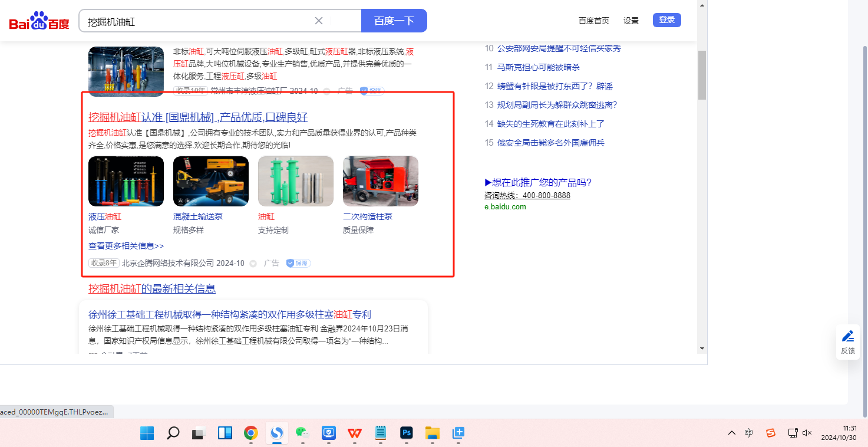Click the page's vertical scrollbar thumb
This screenshot has width=868, height=447.
[702, 75]
